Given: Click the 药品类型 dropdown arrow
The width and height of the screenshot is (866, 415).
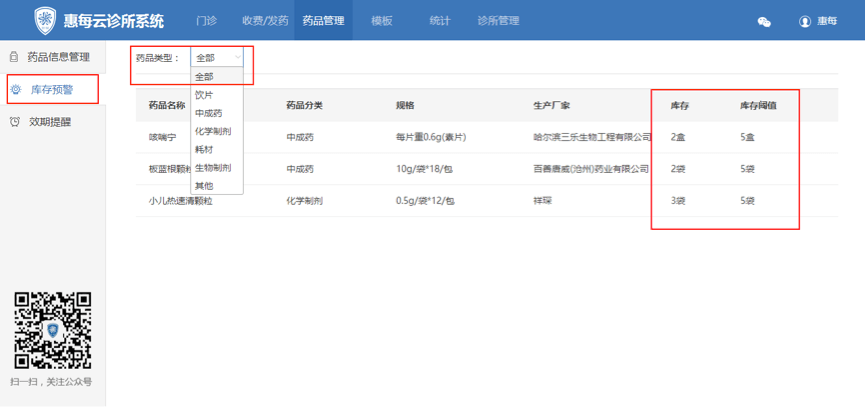Looking at the screenshot, I should click(x=237, y=57).
